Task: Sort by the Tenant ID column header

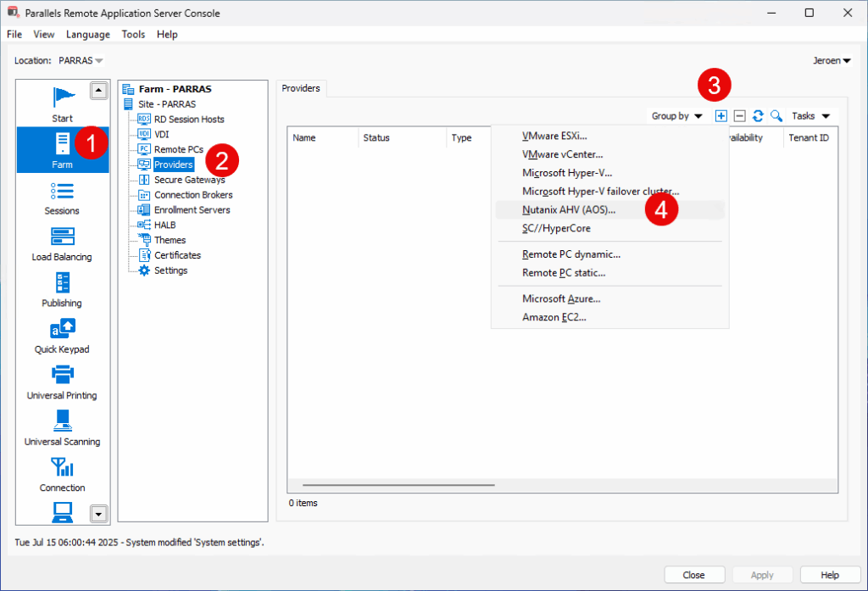Action: pos(810,137)
